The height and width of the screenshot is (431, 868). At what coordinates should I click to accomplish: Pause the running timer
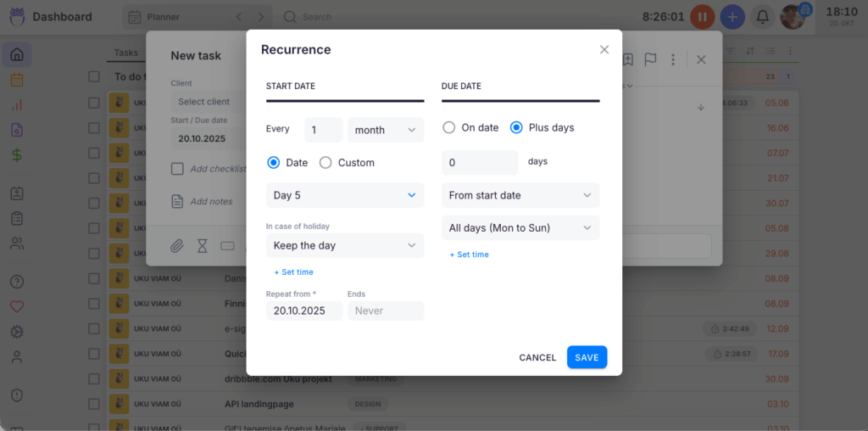[x=702, y=17]
